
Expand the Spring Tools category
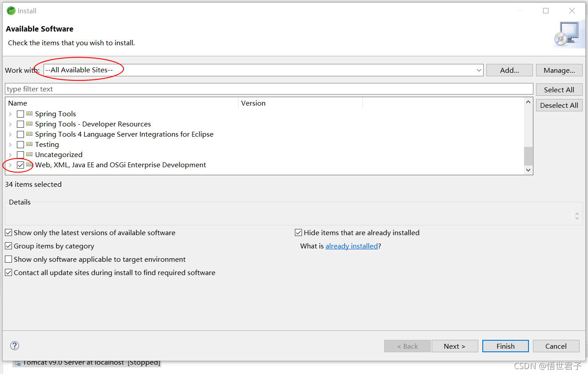tap(10, 114)
